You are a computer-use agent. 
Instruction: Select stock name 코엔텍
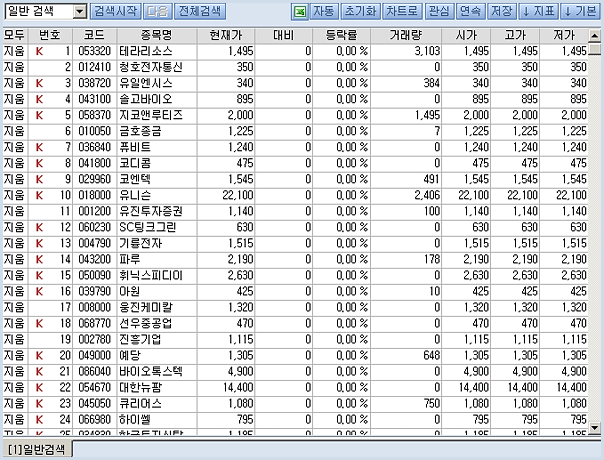pyautogui.click(x=135, y=180)
